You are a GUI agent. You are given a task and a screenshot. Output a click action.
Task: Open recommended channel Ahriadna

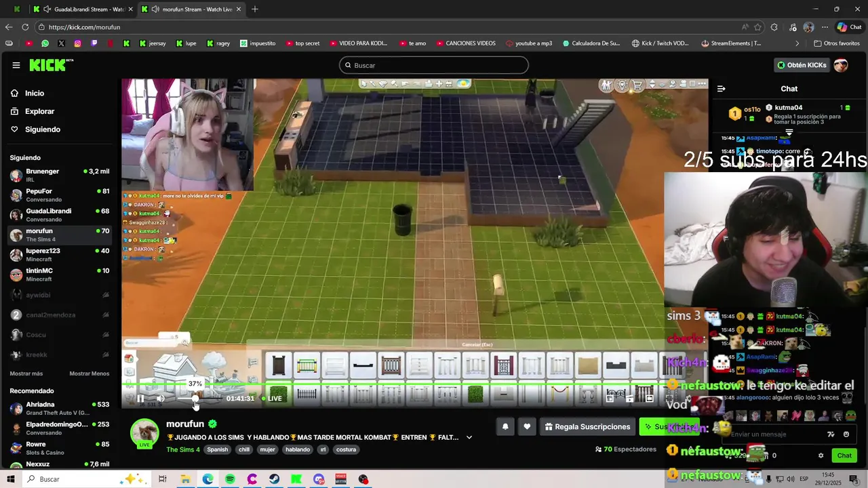coord(60,409)
